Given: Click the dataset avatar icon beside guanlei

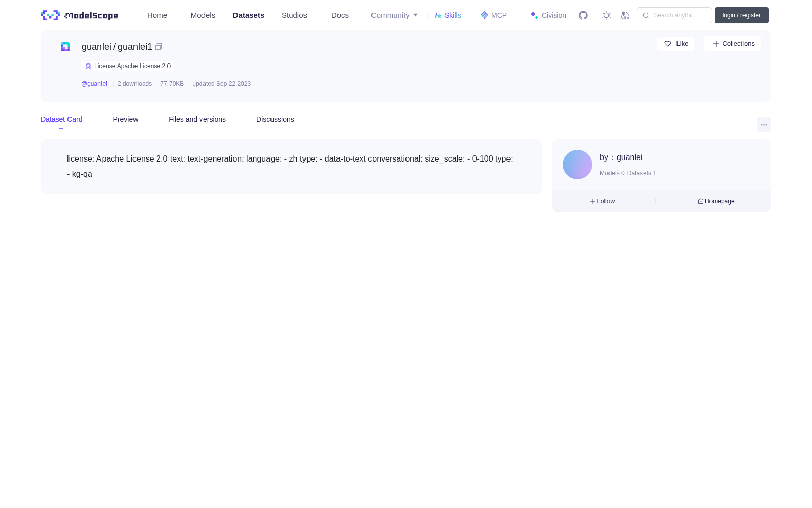Looking at the screenshot, I should pos(65,47).
